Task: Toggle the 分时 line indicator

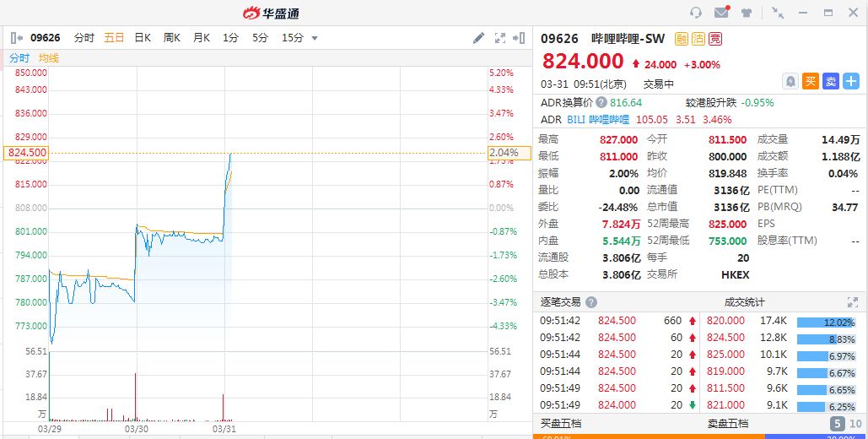Action: [19, 57]
